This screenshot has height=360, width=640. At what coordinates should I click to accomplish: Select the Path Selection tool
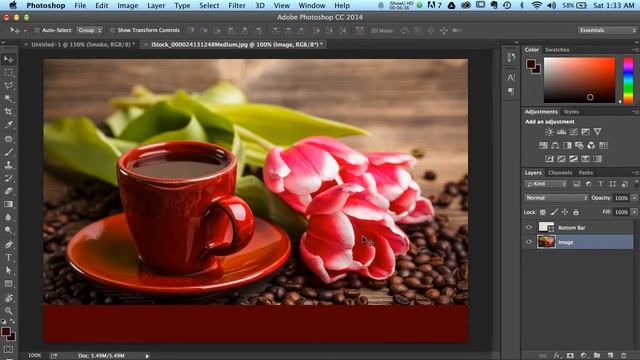(x=8, y=270)
